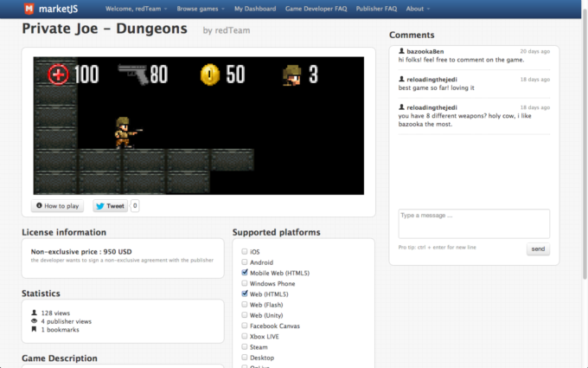Open the Game Developer FAQ page
The height and width of the screenshot is (368, 588).
(316, 9)
